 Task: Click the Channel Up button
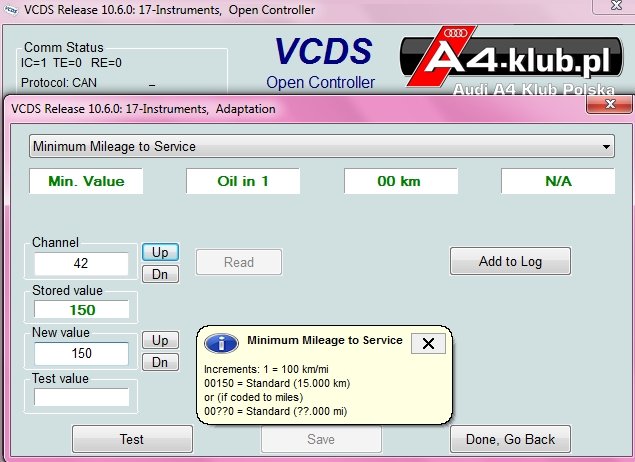click(x=160, y=252)
